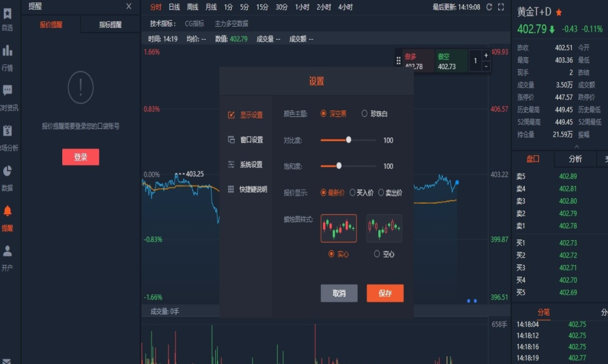Viewport: 608px width, 364px height.
Task: Select the 深空黑 color theme
Action: (x=333, y=114)
